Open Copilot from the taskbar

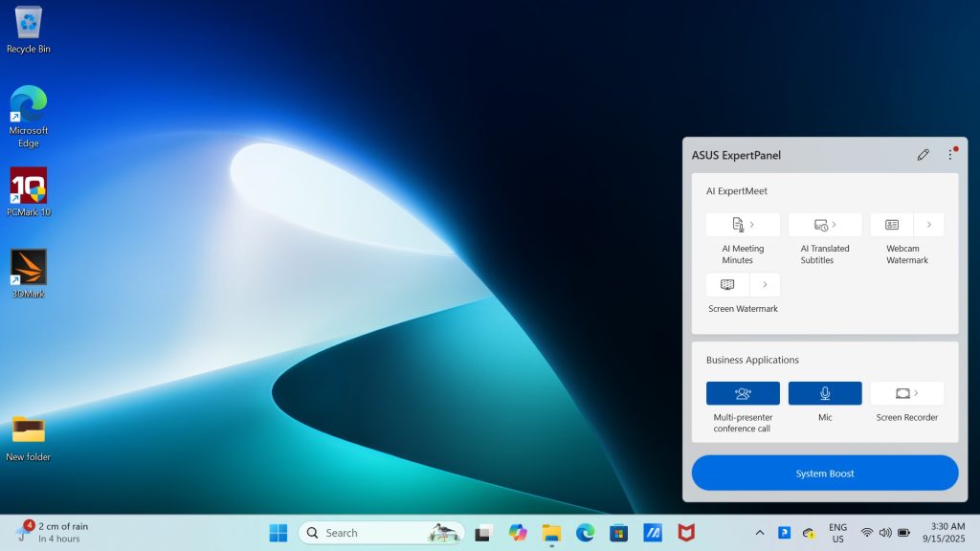[x=518, y=533]
